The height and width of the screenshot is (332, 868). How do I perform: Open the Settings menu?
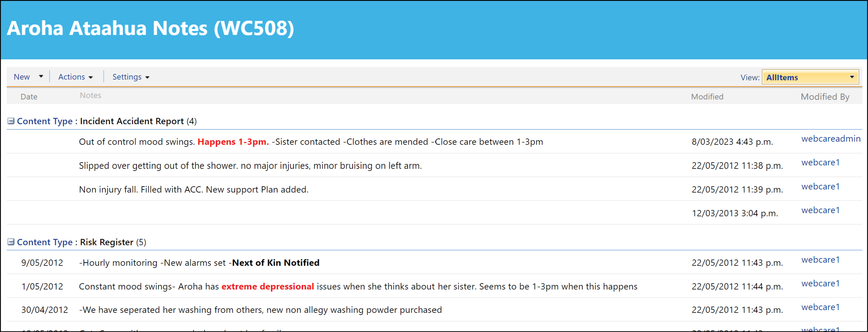click(x=131, y=77)
